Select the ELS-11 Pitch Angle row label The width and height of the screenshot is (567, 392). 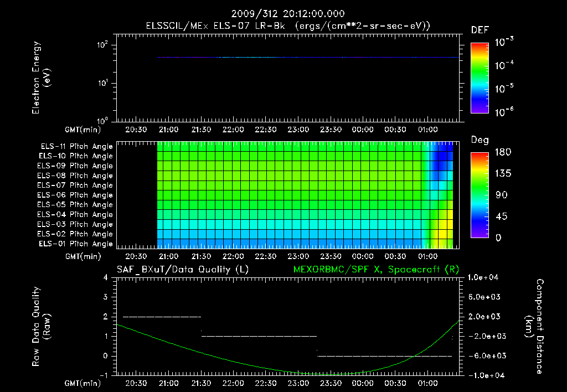[76, 147]
